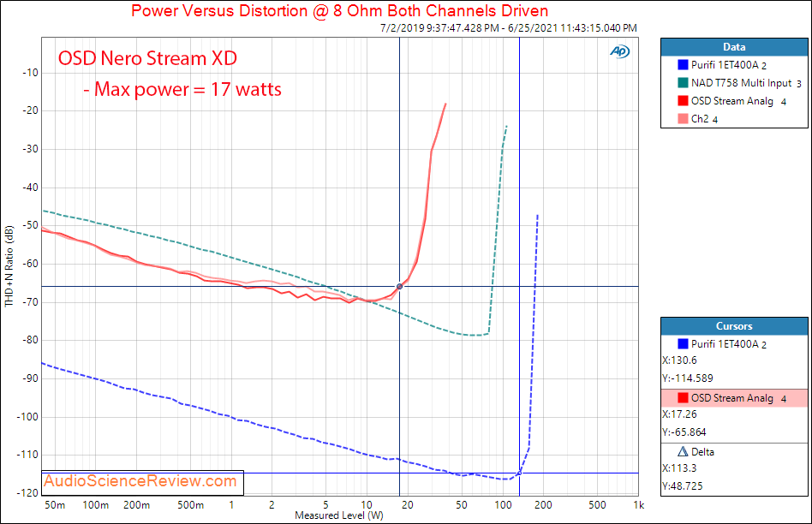Click the date and time stamp below title
Image resolution: width=812 pixels, height=524 pixels.
tap(509, 28)
